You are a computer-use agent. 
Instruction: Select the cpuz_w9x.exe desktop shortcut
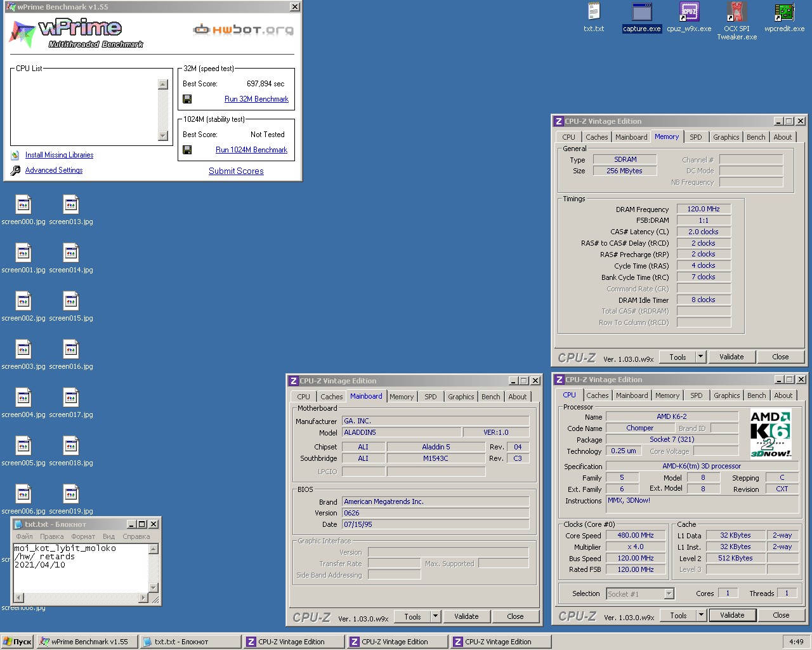689,17
